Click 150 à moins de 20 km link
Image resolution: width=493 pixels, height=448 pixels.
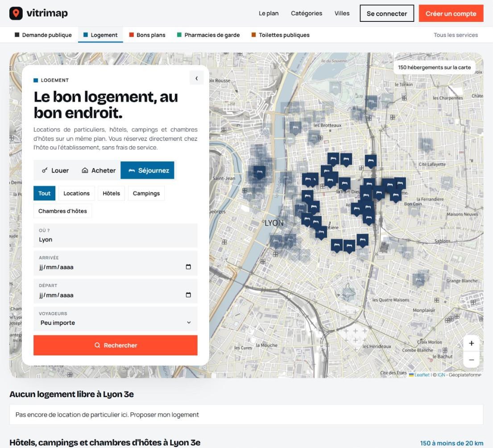tap(452, 443)
